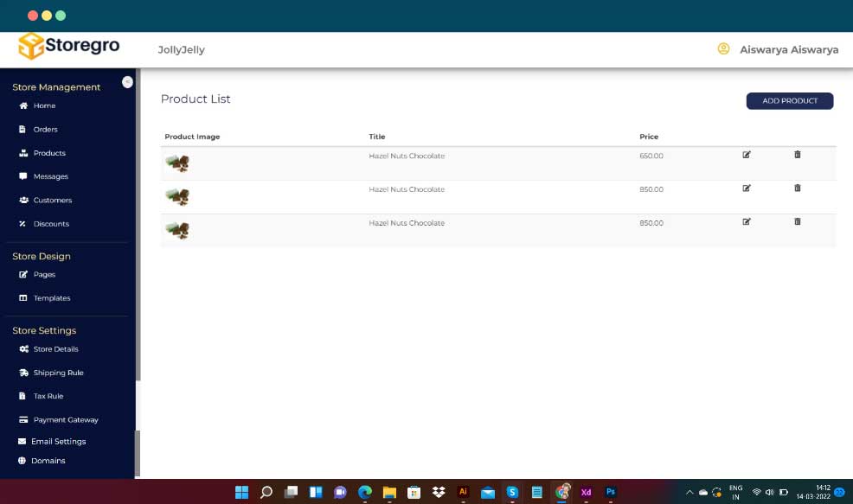Edit the 650.00 Hazel Nuts Chocolate product
Viewport: 853px width, 504px height.
[747, 156]
